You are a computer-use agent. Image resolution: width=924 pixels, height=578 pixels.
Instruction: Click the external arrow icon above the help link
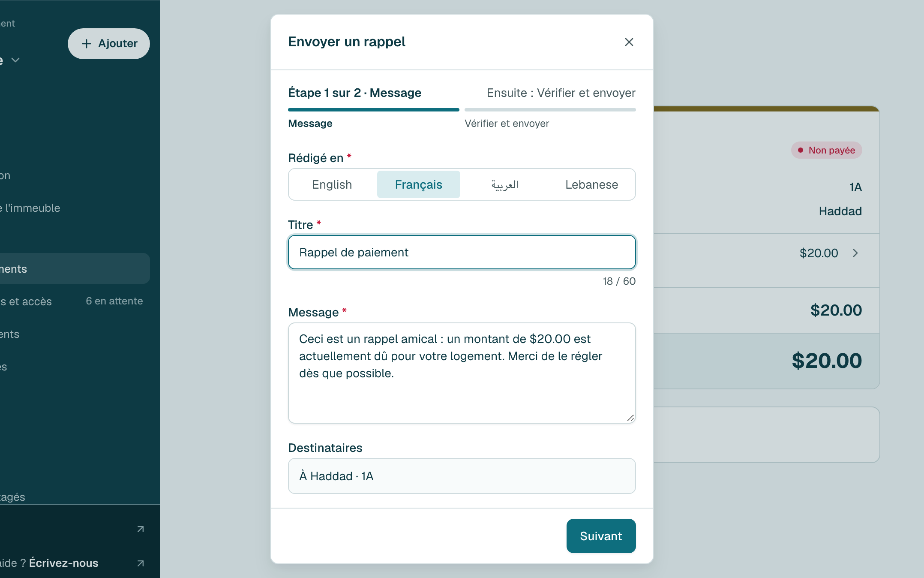point(141,529)
